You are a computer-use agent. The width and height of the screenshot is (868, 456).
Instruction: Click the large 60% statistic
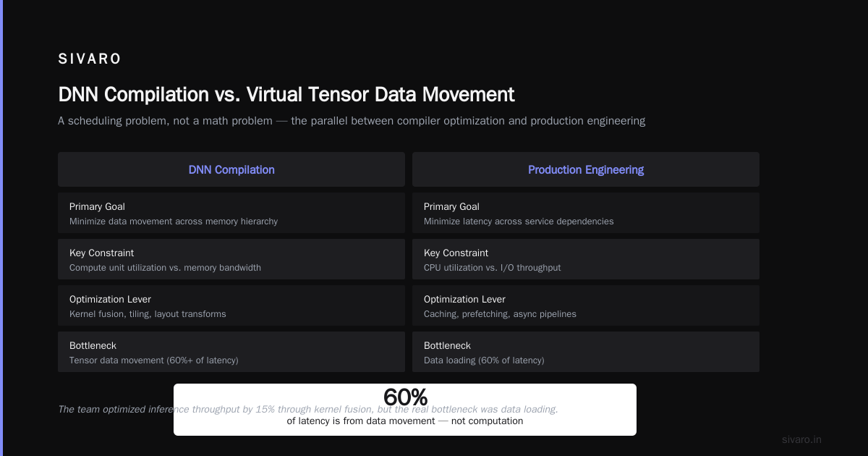(405, 397)
